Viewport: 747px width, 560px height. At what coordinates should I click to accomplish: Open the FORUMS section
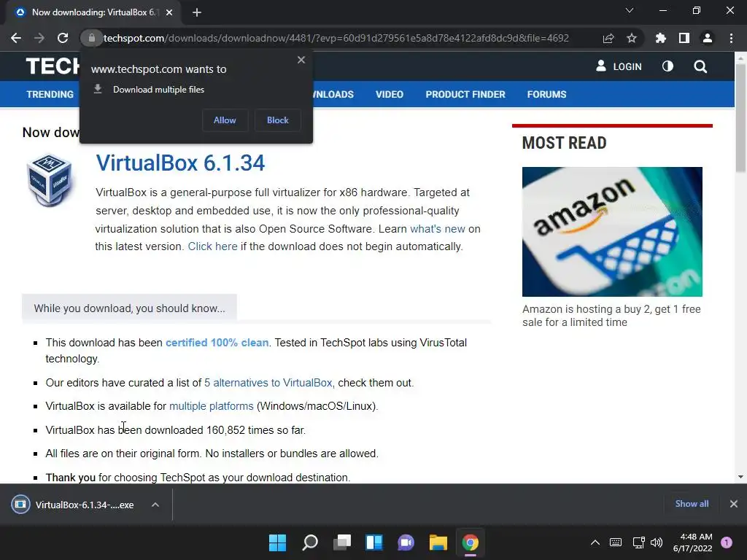pos(546,94)
